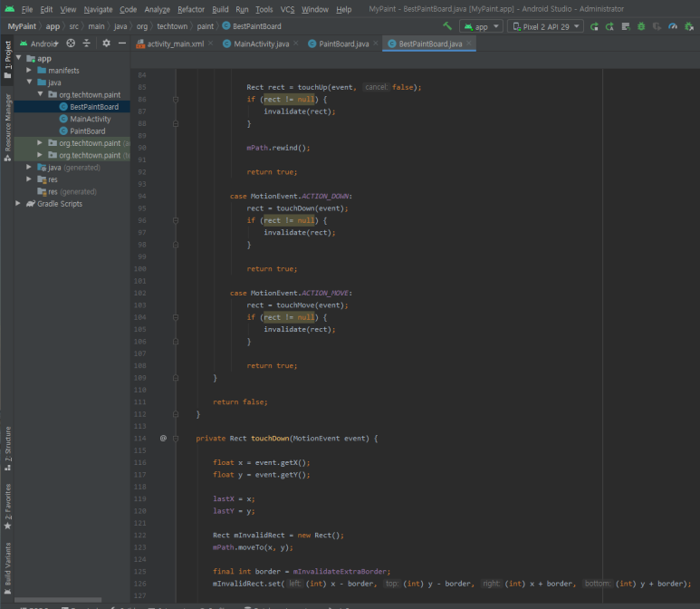
Task: Click the Select Opened File target icon
Action: (x=72, y=43)
